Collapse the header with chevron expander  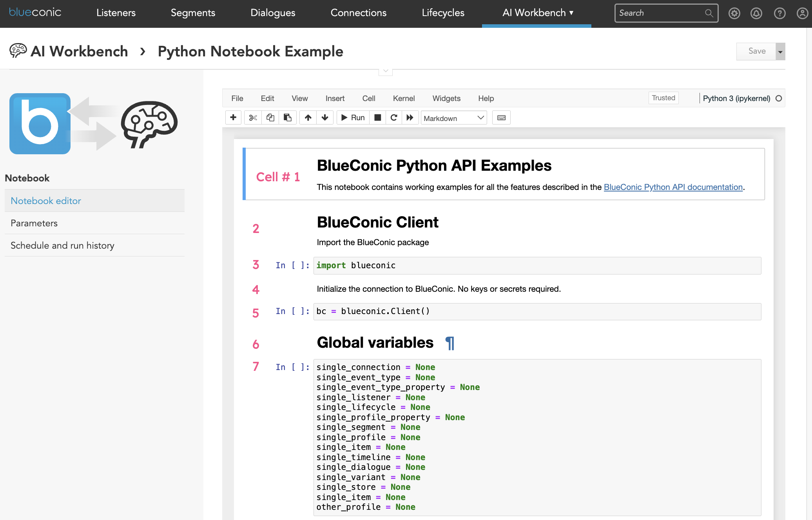(386, 71)
